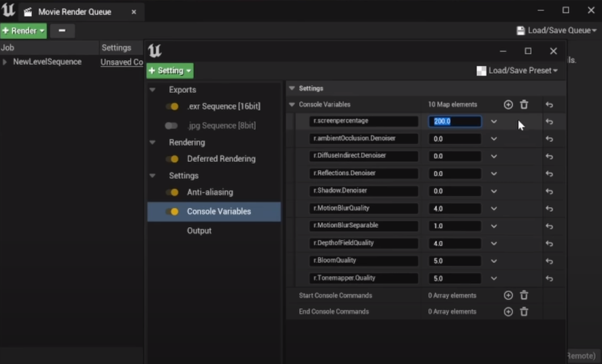
Task: Open the Unsaved Config settings link
Action: (x=122, y=62)
